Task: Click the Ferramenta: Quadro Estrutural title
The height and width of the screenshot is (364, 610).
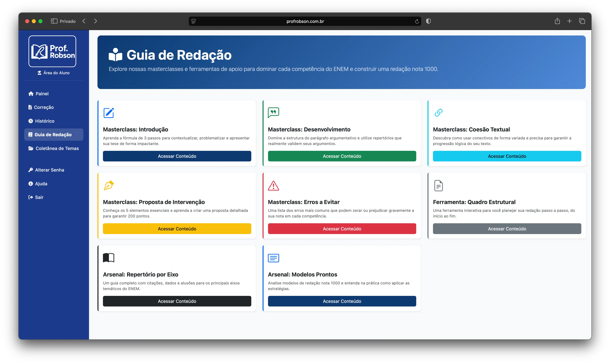Action: pyautogui.click(x=474, y=202)
